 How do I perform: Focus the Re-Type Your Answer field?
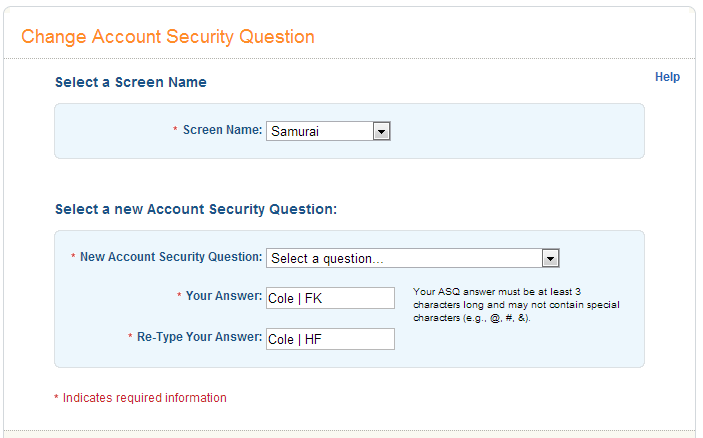pos(330,339)
